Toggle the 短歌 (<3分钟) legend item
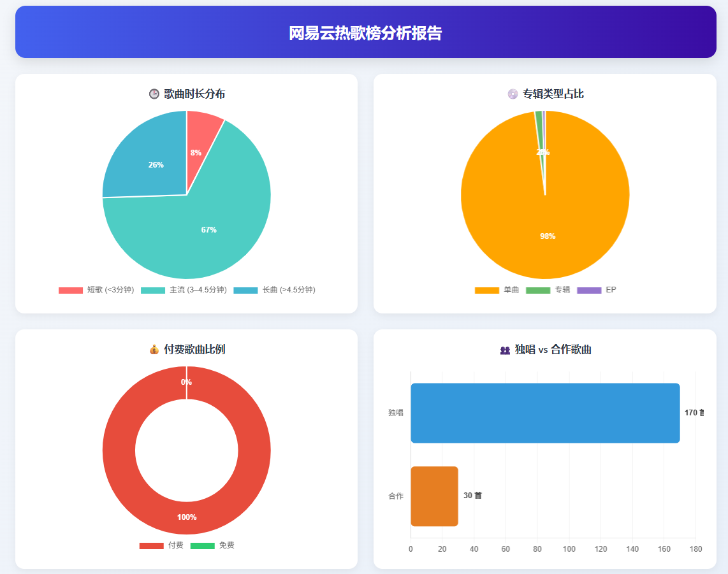728x574 pixels. point(96,290)
